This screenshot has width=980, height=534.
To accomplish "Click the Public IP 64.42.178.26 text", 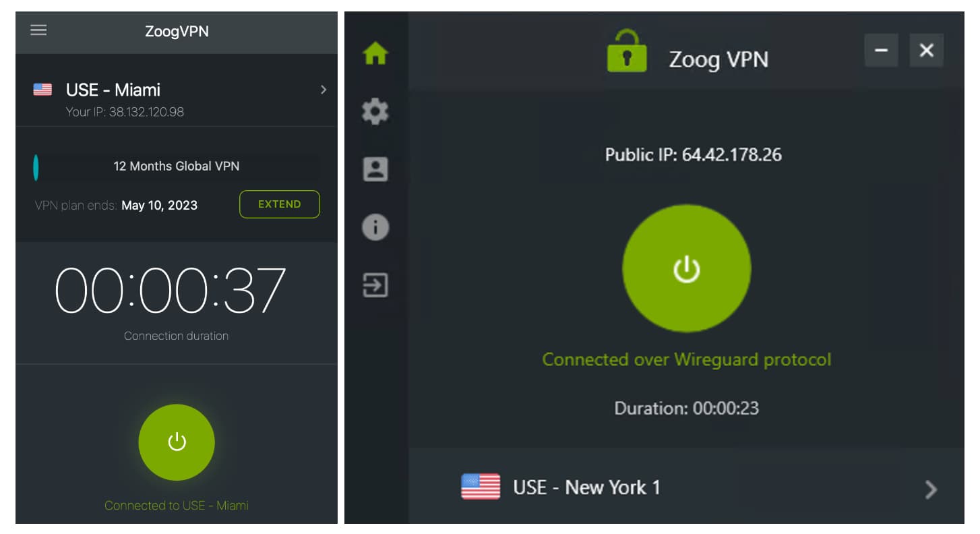I will (x=694, y=154).
